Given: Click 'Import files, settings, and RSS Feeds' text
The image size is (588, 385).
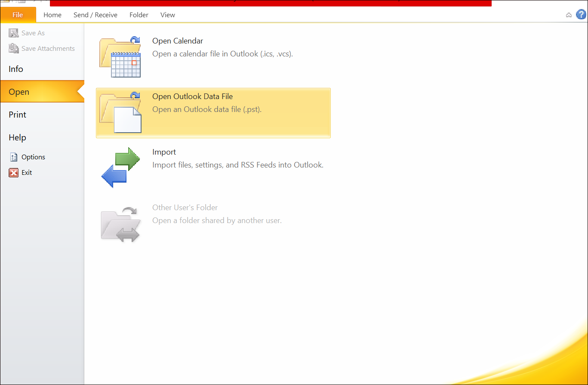Looking at the screenshot, I should [238, 165].
